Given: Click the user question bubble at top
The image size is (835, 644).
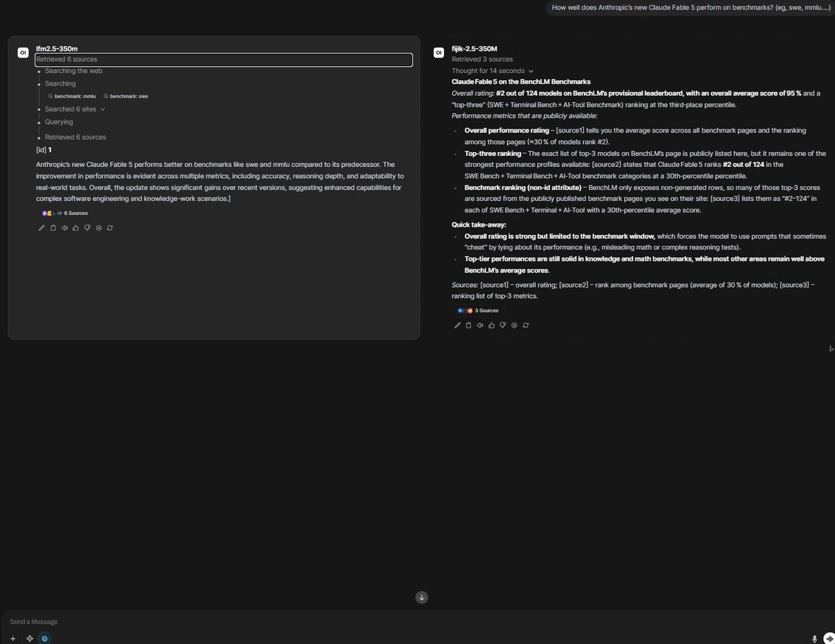Looking at the screenshot, I should (690, 8).
